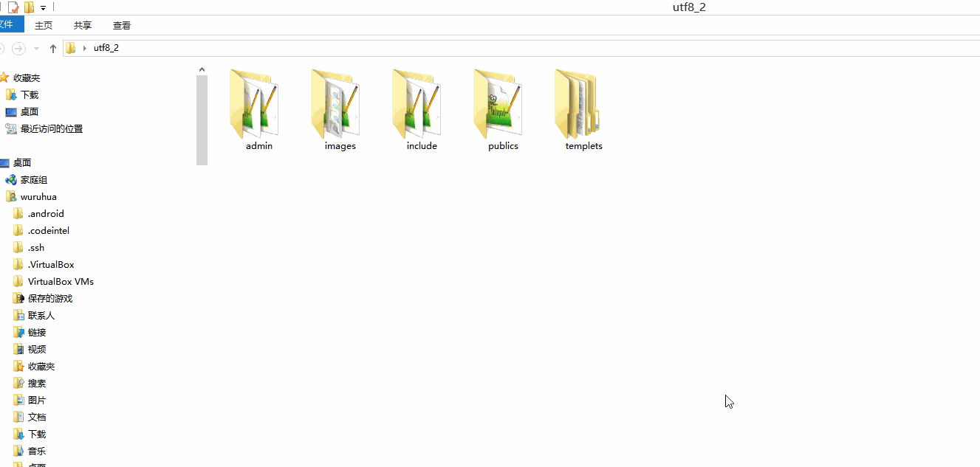The image size is (980, 467).
Task: Switch to the 查看 ribbon tab
Action: [122, 25]
